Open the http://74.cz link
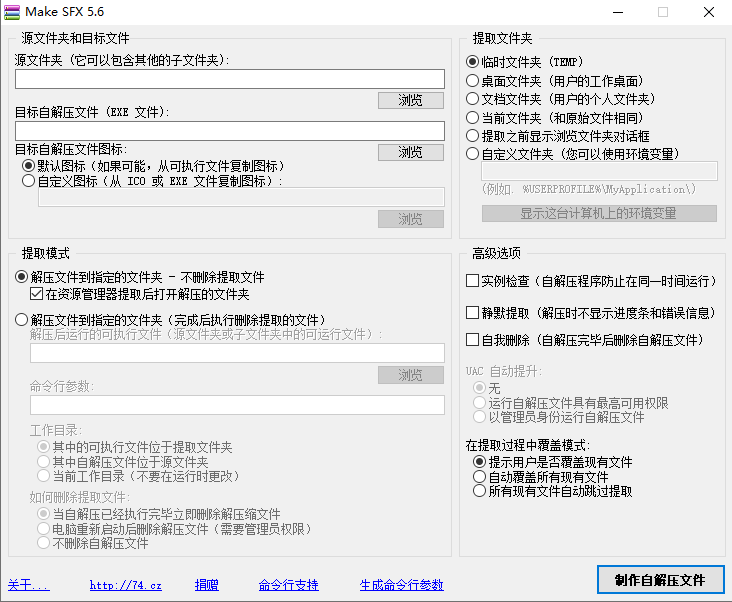Screen dimensions: 732x602 (x=125, y=585)
